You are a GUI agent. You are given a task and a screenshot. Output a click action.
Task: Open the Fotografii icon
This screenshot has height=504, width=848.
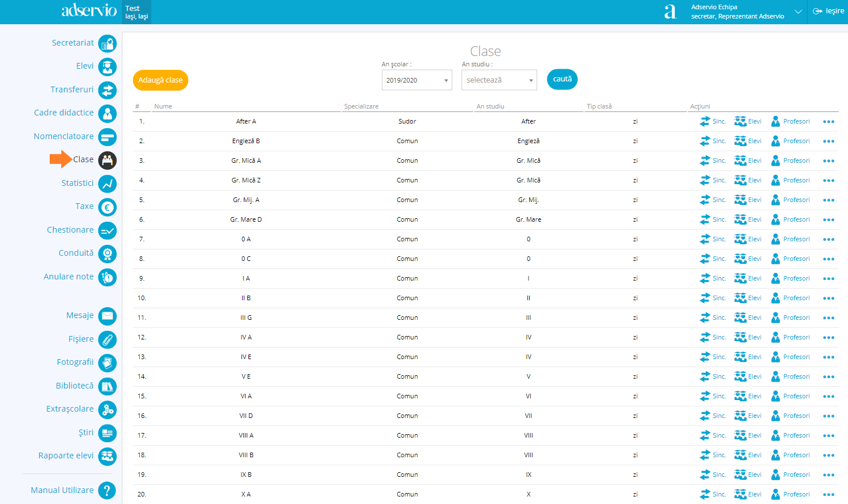click(x=107, y=363)
